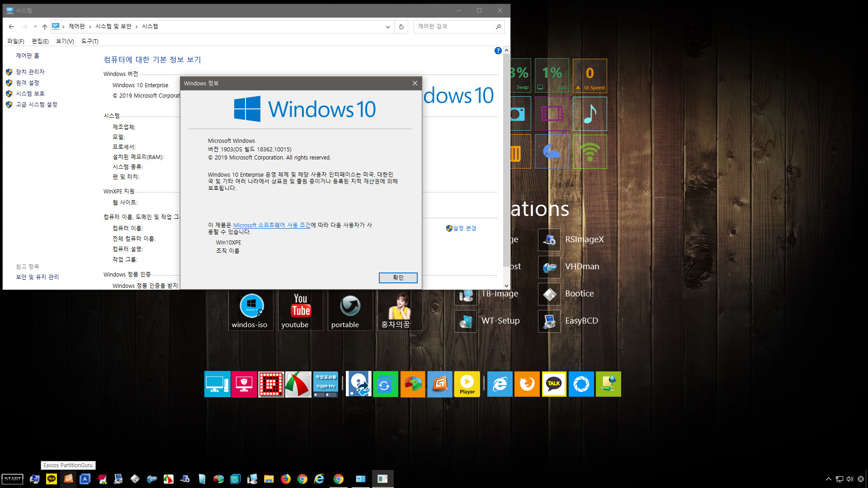Screen dimensions: 868x488
Task: Open the youtube desktop tile
Action: (x=300, y=310)
